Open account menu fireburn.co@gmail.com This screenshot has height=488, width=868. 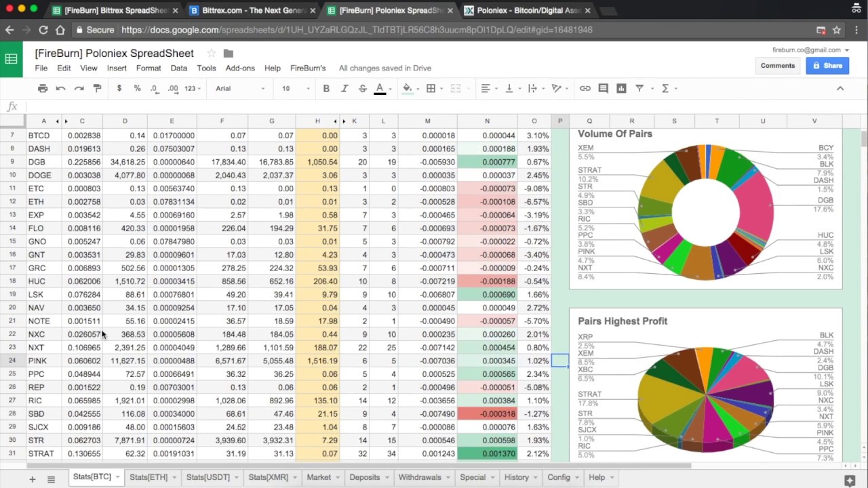point(810,49)
